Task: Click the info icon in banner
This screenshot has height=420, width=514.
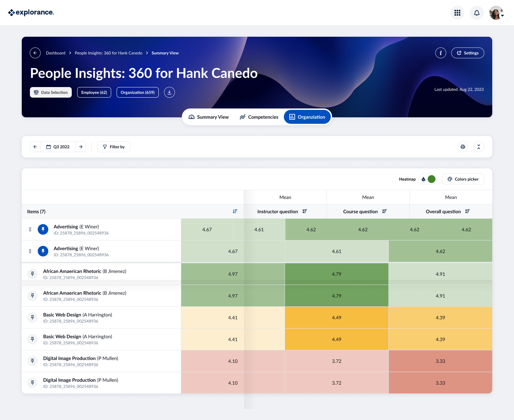Action: click(x=441, y=53)
